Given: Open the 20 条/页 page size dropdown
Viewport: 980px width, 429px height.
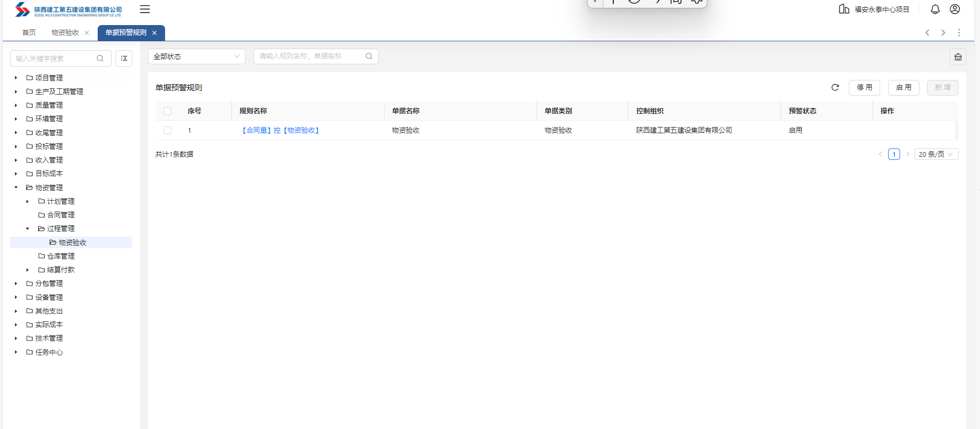Looking at the screenshot, I should [936, 154].
